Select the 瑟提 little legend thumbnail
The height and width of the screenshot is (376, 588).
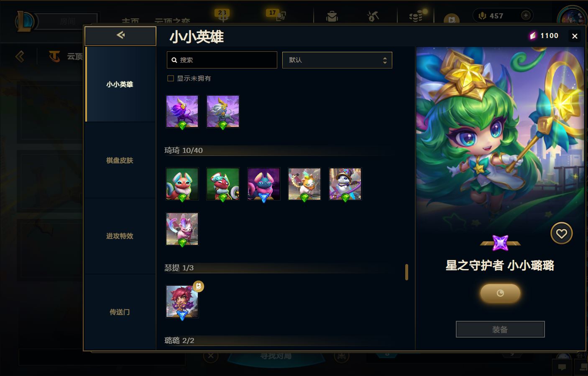(182, 302)
